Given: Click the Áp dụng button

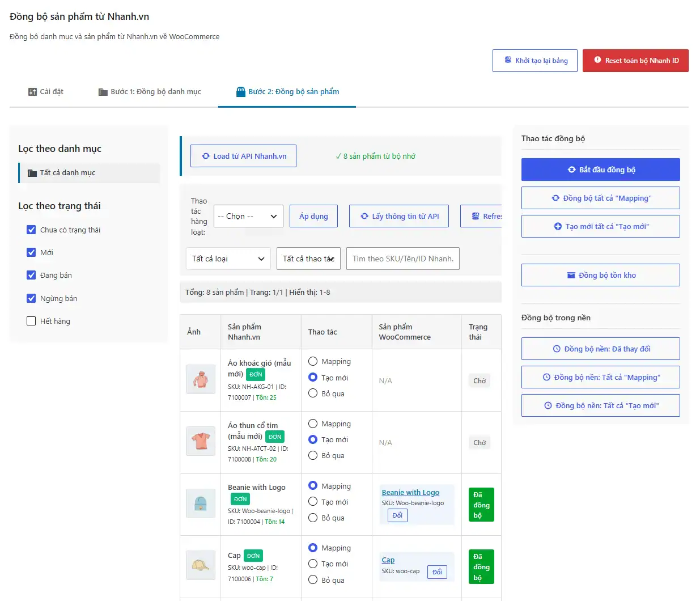Looking at the screenshot, I should point(313,216).
